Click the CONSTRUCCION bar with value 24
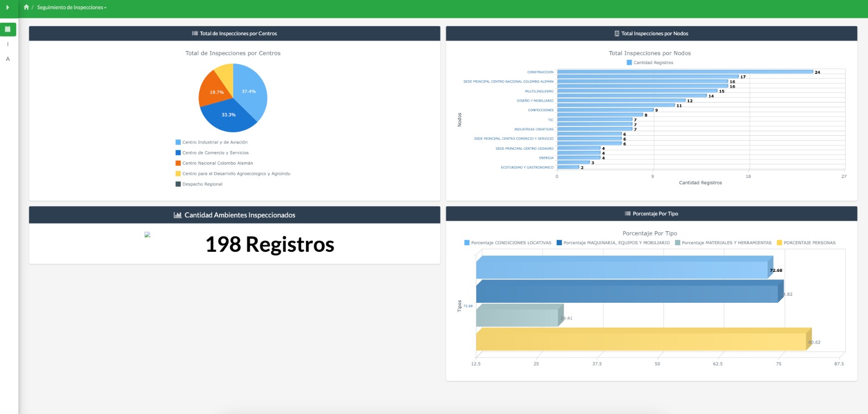Screen dimensions: 868x414 pyautogui.click(x=685, y=72)
